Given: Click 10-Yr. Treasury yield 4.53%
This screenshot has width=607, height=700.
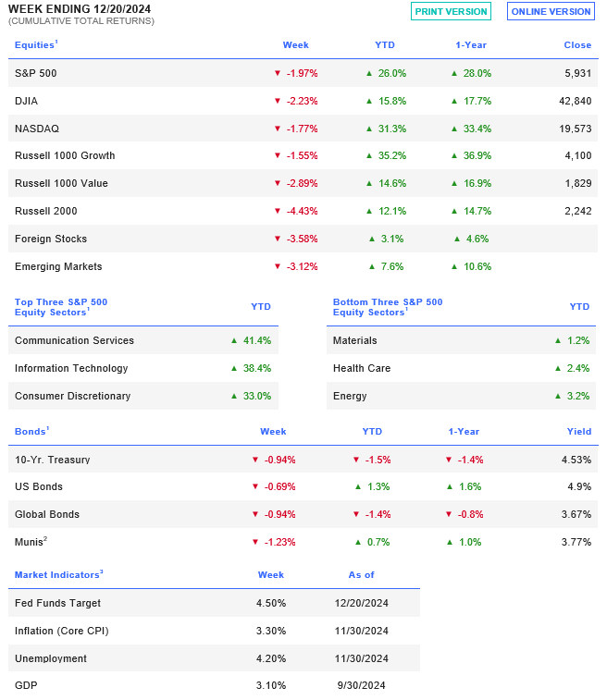Looking at the screenshot, I should 576,460.
